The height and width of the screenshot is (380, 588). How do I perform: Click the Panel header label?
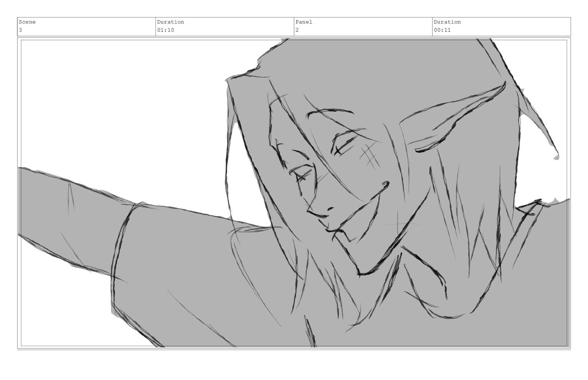click(x=304, y=22)
